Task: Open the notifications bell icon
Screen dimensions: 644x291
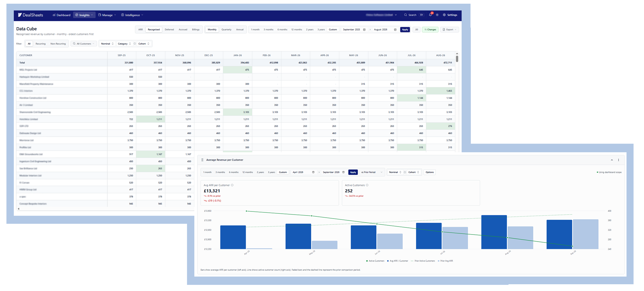Action: 430,15
